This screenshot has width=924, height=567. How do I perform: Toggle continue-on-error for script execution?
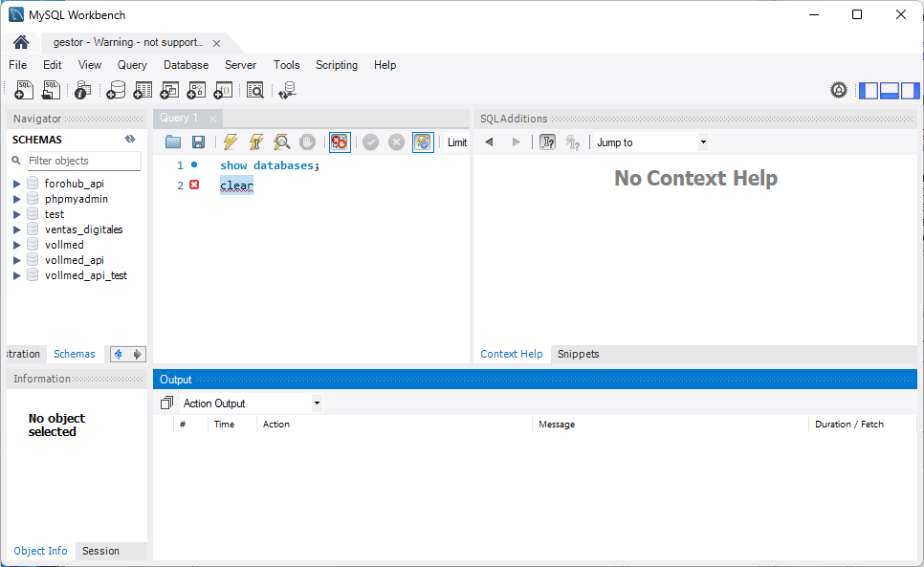point(340,142)
